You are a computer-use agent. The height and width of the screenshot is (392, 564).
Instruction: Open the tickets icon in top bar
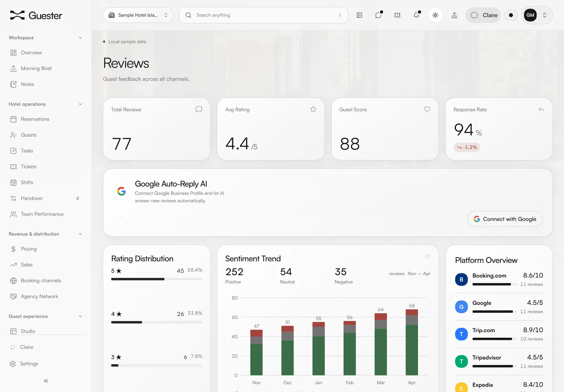click(x=397, y=15)
